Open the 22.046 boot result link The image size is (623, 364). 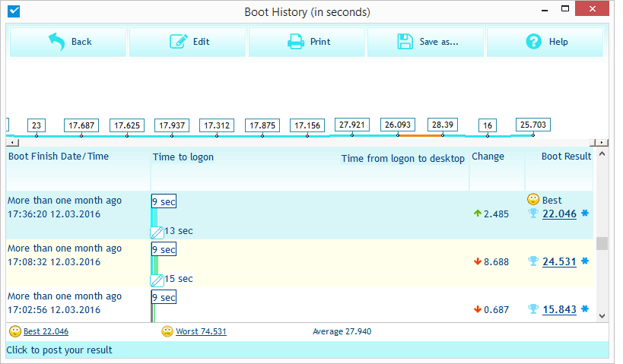559,214
